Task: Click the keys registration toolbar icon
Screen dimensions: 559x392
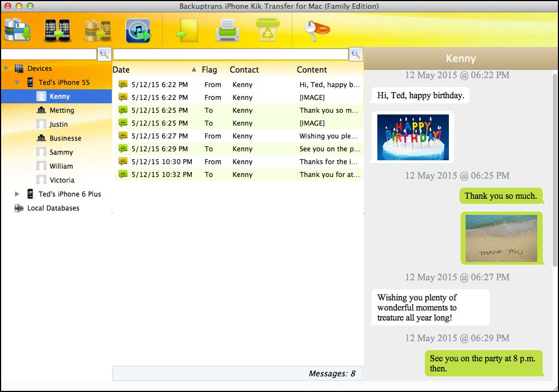Action: [x=316, y=30]
